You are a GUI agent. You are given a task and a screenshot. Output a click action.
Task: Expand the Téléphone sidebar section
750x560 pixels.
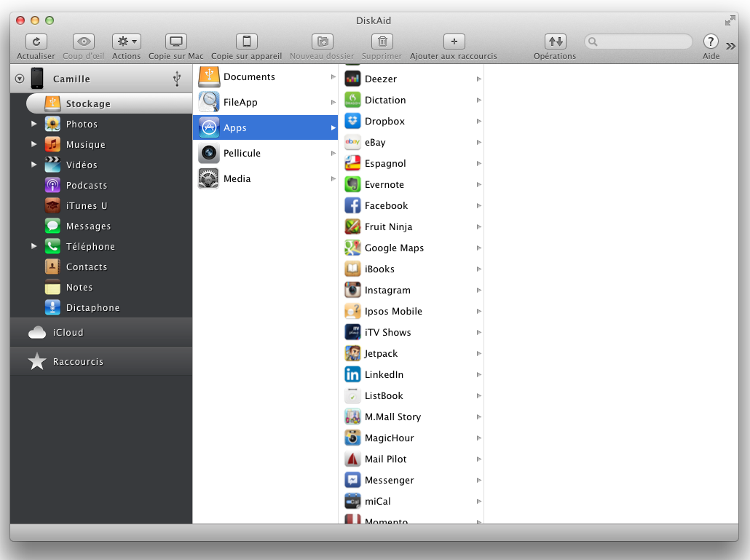pyautogui.click(x=34, y=247)
